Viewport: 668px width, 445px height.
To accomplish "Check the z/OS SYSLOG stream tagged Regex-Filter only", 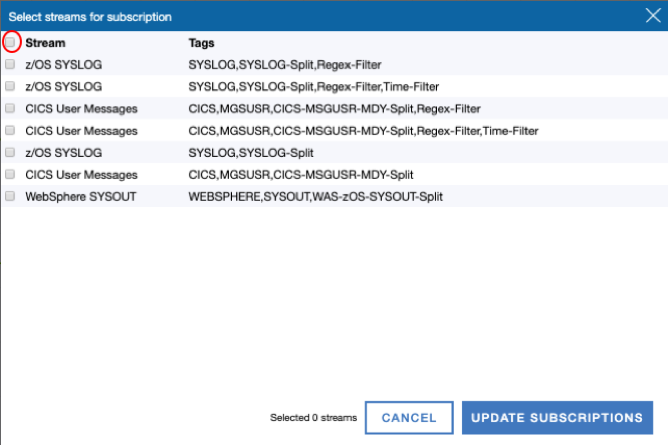I will 10,65.
